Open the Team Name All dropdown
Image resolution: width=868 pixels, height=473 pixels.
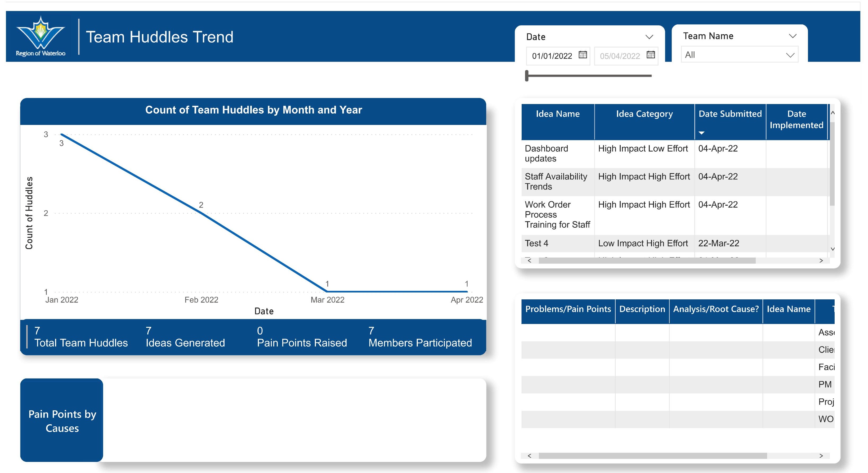[x=739, y=55]
